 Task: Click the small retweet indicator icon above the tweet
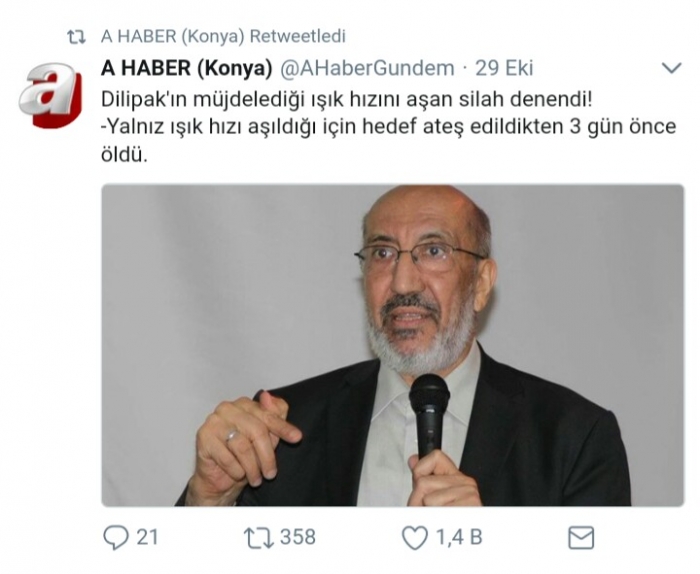click(76, 37)
